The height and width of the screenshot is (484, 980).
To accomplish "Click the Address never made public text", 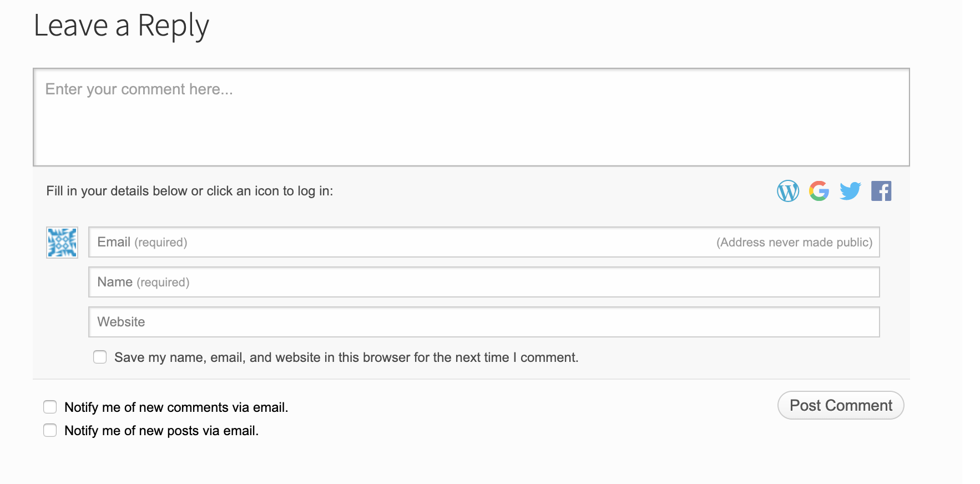I will [795, 242].
